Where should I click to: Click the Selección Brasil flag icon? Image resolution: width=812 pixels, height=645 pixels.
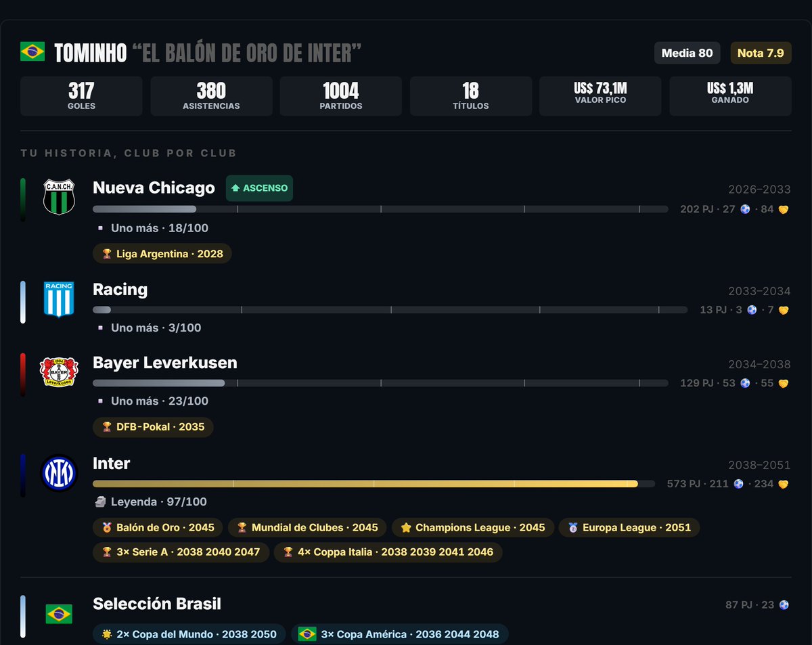[x=59, y=614]
